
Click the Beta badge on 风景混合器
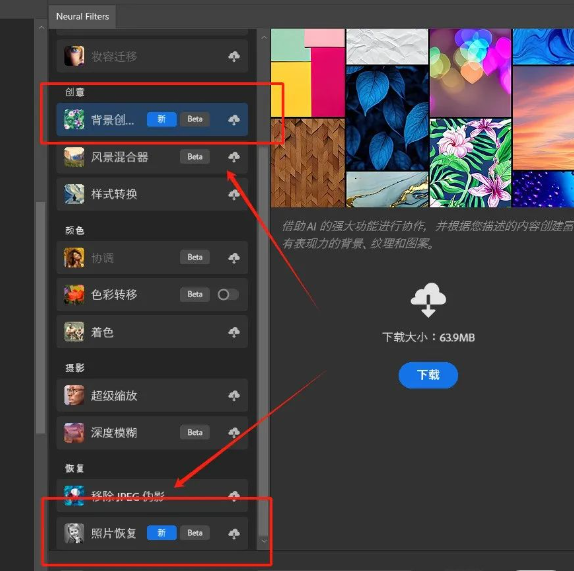click(195, 157)
